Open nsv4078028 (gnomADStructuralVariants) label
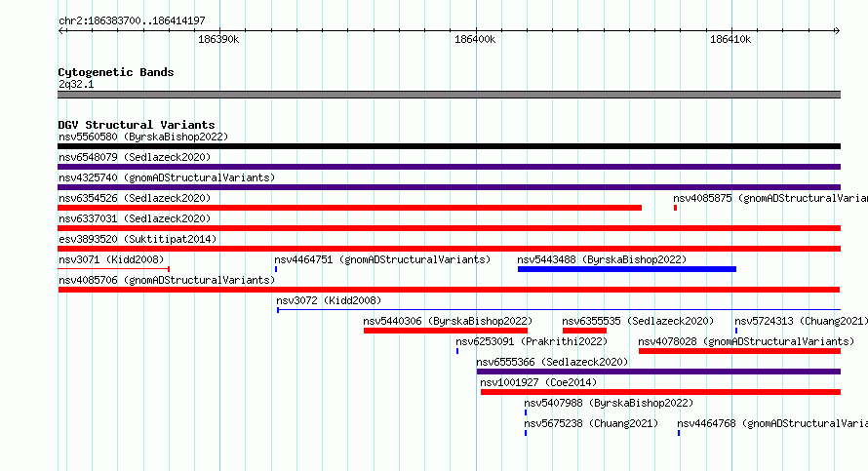Image resolution: width=868 pixels, height=471 pixels. pos(746,341)
